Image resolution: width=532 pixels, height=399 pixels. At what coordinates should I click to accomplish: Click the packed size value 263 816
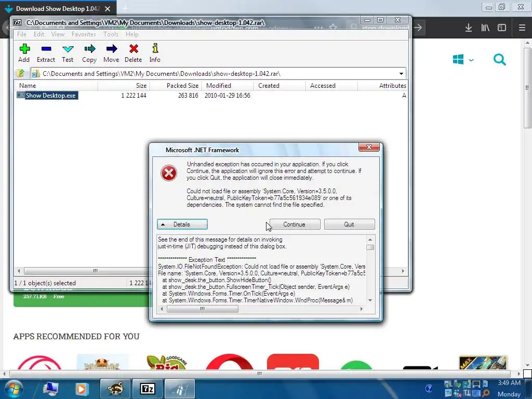coord(188,96)
